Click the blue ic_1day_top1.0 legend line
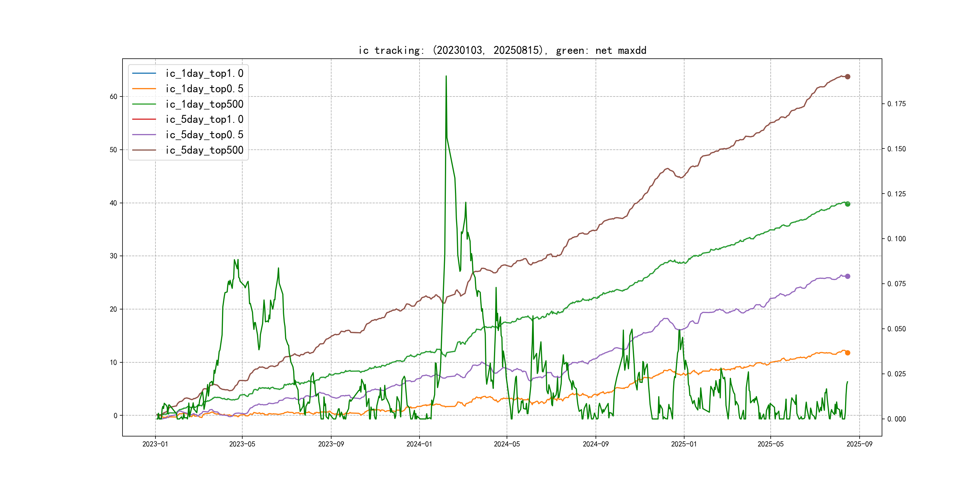This screenshot has width=980, height=490. 144,73
